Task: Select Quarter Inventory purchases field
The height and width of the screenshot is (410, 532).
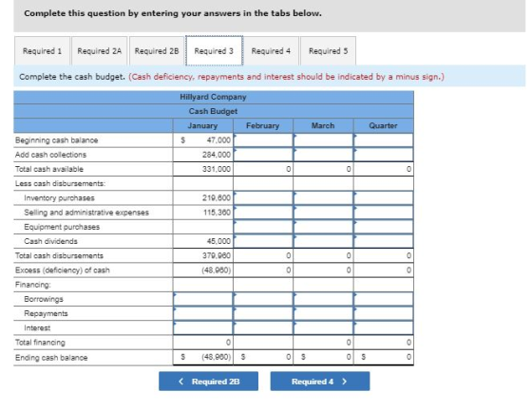Action: [x=384, y=198]
